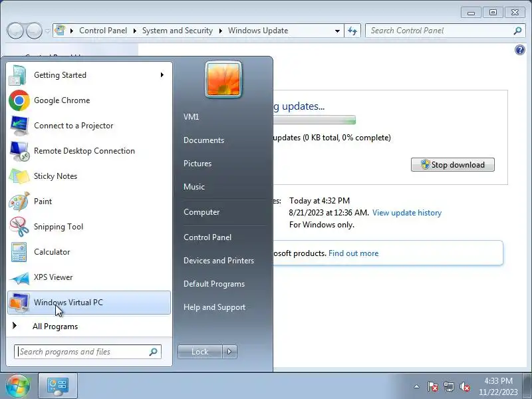
Task: Open Computer from Start menu
Action: (x=201, y=212)
